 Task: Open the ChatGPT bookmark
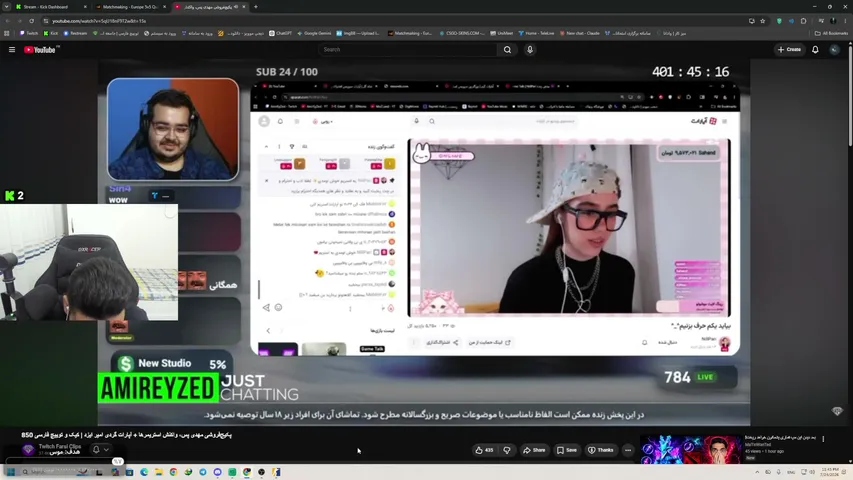[x=281, y=33]
